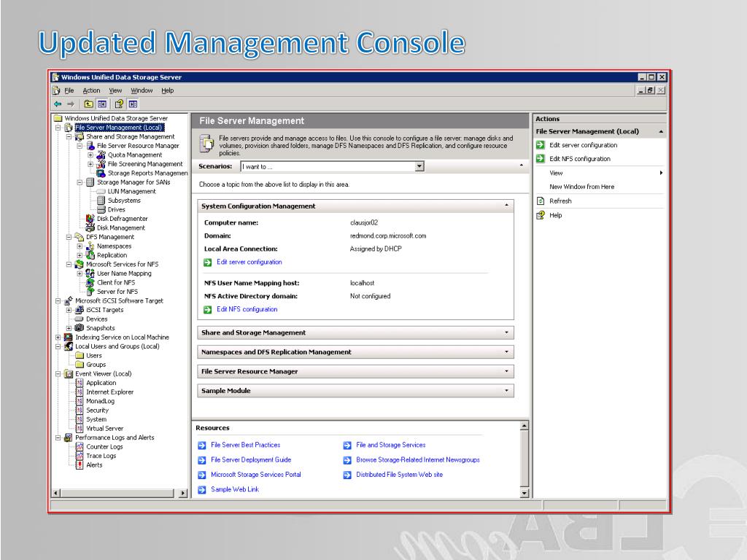Open File Server Deployment Guide link

pos(251,460)
